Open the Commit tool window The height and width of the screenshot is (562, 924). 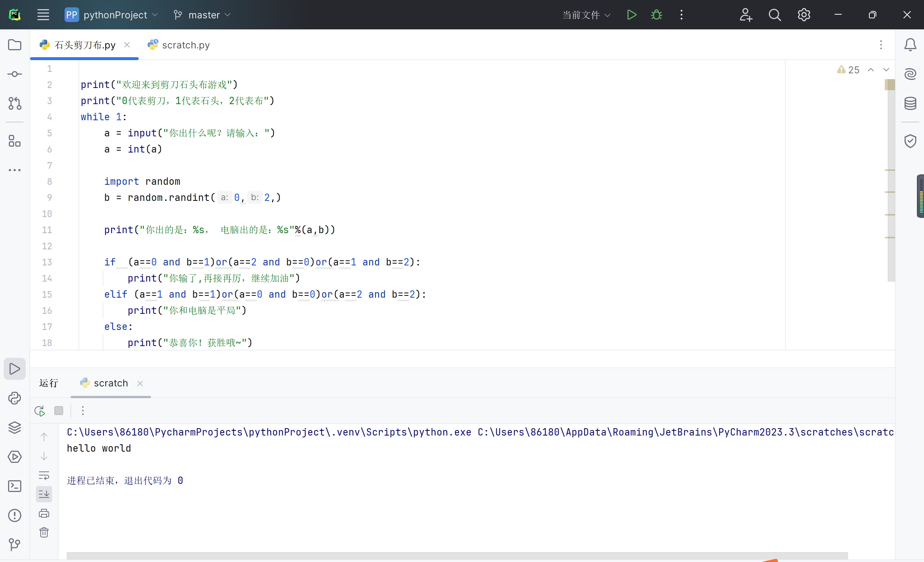15,74
